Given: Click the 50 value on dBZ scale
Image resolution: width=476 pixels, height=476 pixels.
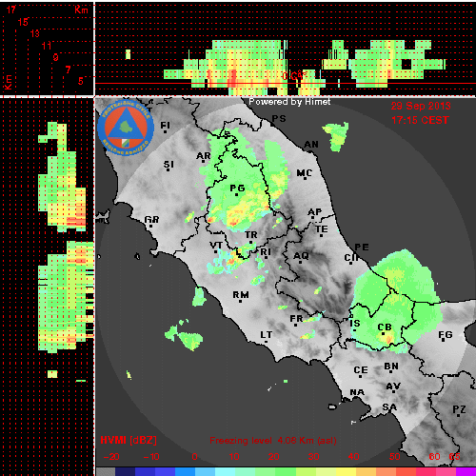Looking at the screenshot, I should pyautogui.click(x=395, y=457).
